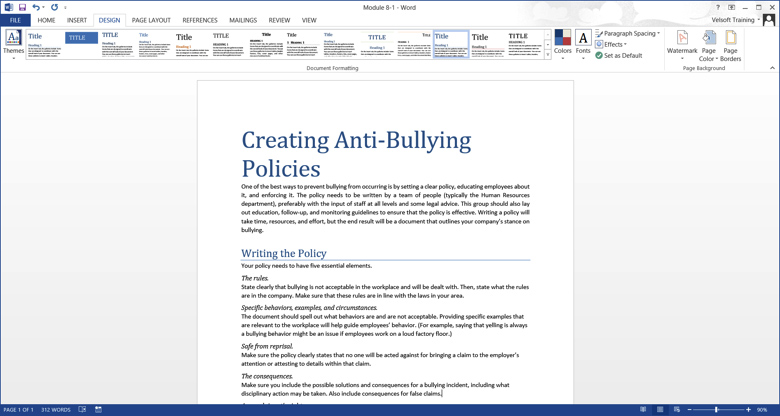The height and width of the screenshot is (416, 780).
Task: Click the Page Borders icon
Action: click(731, 45)
